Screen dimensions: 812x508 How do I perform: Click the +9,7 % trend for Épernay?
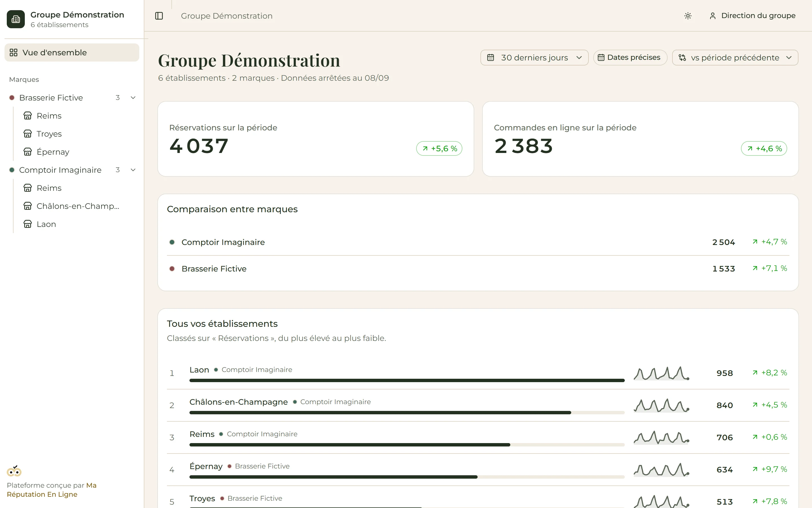pos(770,469)
